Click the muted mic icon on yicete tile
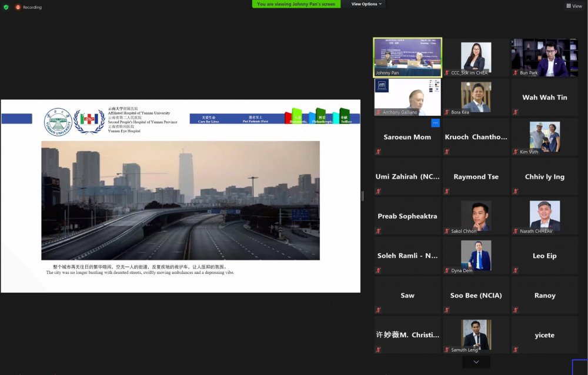 [x=515, y=350]
